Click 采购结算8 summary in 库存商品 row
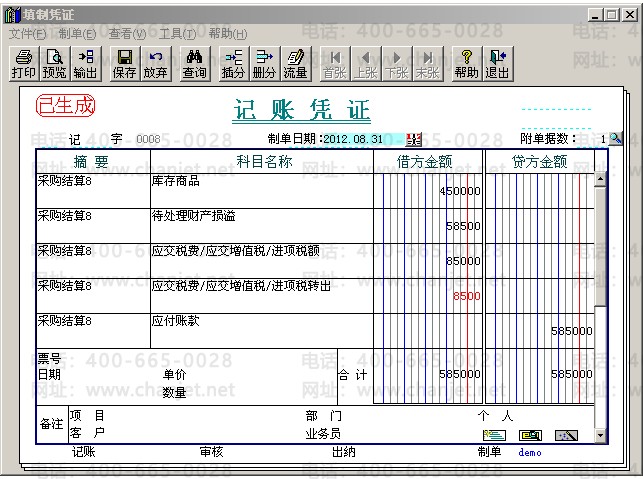 point(65,180)
